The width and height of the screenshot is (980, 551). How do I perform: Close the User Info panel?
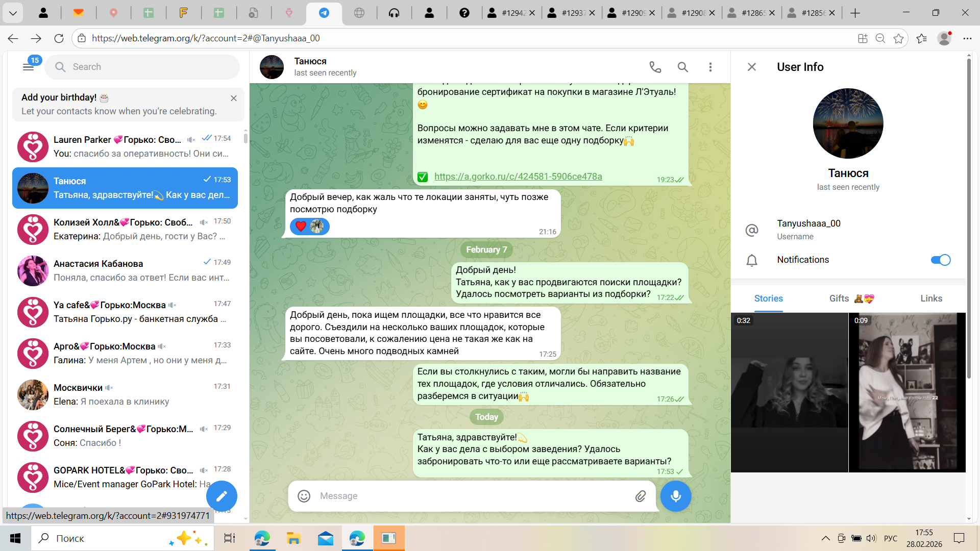click(751, 67)
